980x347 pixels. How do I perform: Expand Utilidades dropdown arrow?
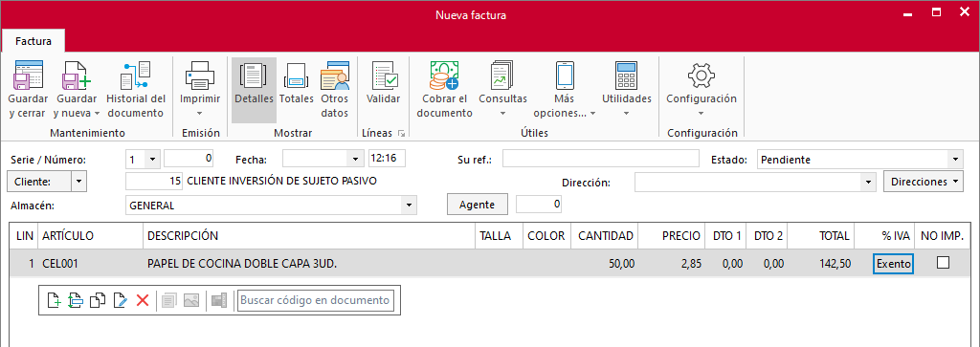click(x=626, y=114)
